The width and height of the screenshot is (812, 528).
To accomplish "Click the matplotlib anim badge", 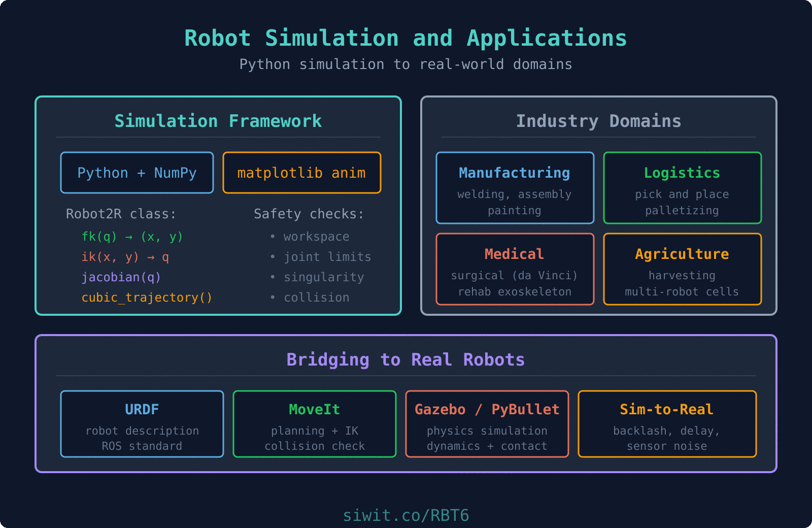I will (301, 173).
